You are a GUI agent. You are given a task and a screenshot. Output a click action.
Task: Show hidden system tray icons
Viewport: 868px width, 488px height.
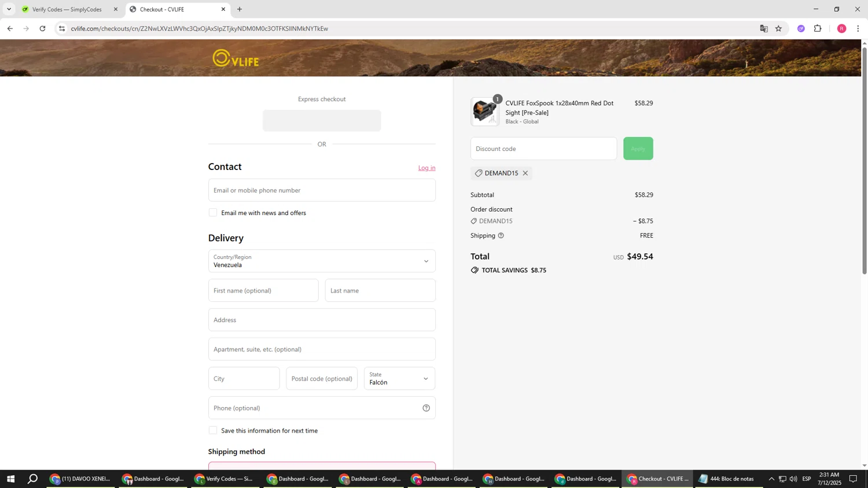(x=771, y=479)
